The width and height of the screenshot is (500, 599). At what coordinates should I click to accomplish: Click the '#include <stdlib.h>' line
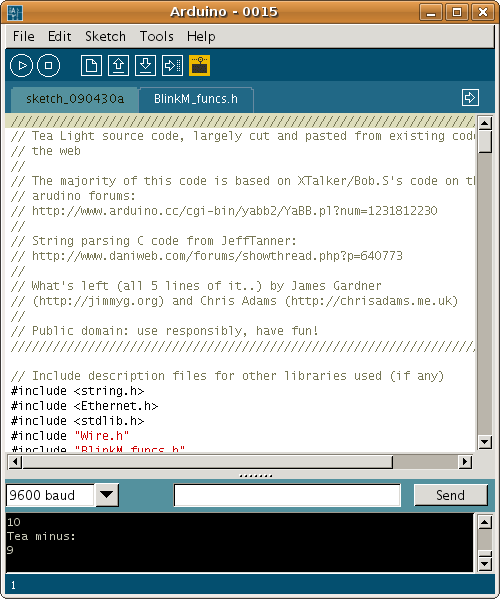click(x=78, y=421)
